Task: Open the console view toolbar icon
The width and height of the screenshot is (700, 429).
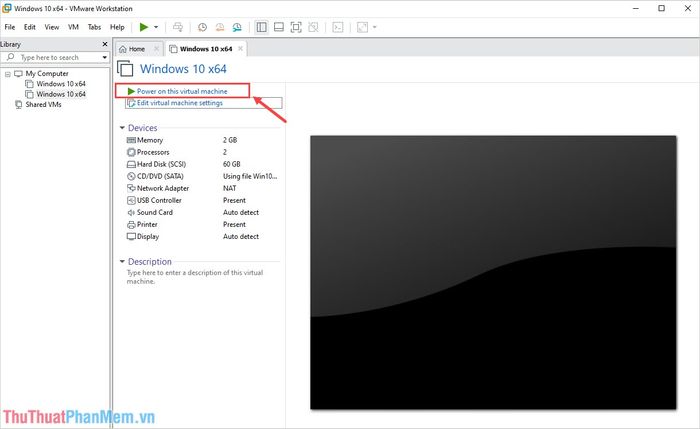Action: [x=338, y=27]
